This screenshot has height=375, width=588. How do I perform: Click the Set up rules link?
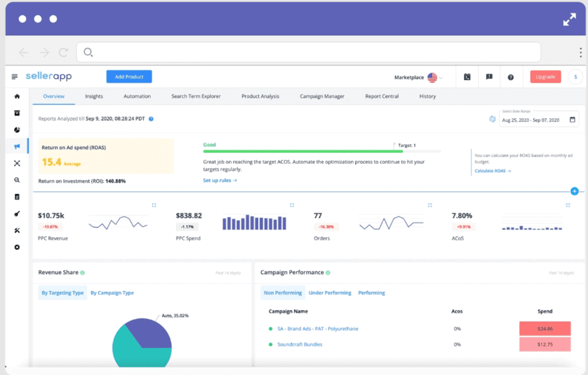click(220, 181)
